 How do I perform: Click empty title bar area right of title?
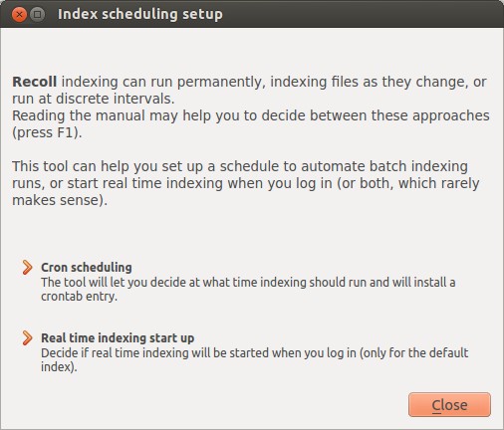[362, 15]
